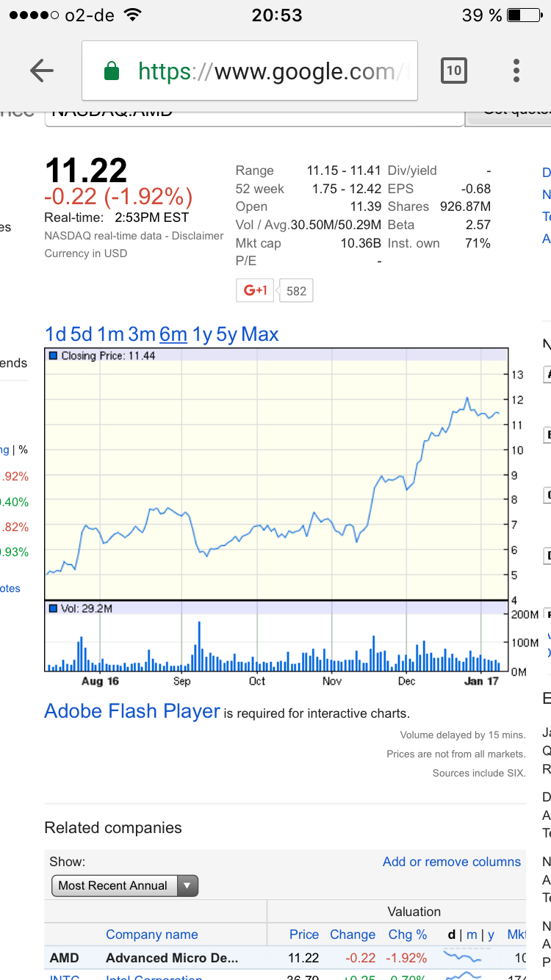Screen dimensions: 551x980
Task: Tap the URL address bar
Action: point(264,71)
